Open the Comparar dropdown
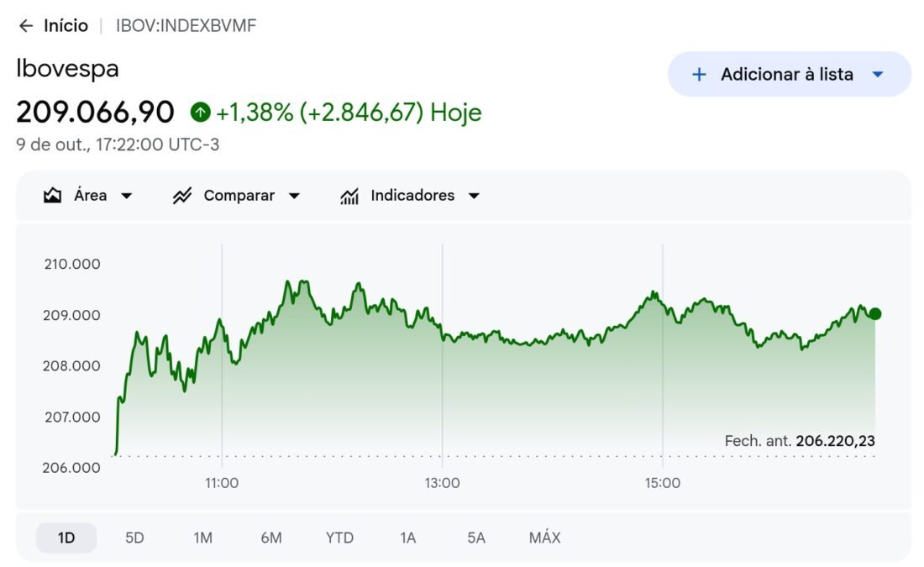This screenshot has height=567, width=924. [294, 196]
